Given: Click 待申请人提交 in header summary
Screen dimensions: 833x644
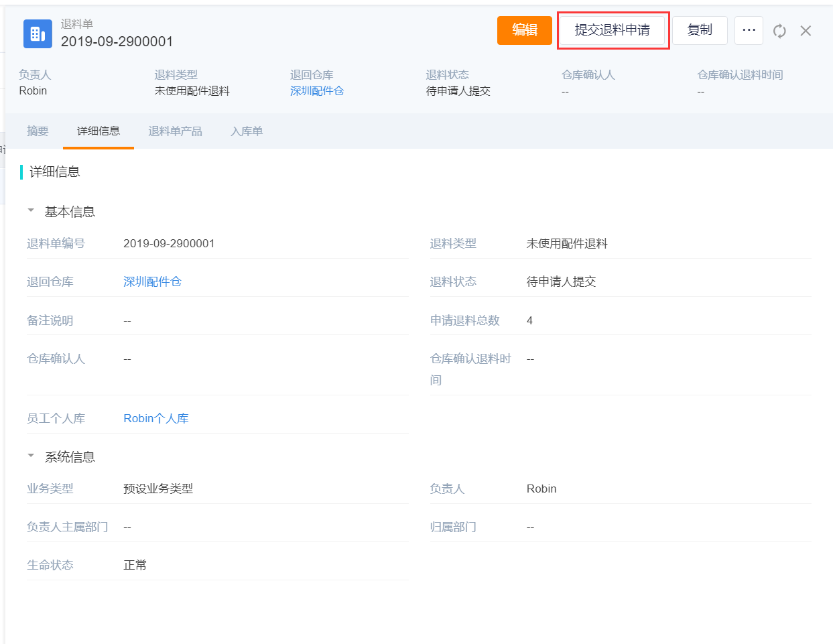Looking at the screenshot, I should click(x=458, y=91).
